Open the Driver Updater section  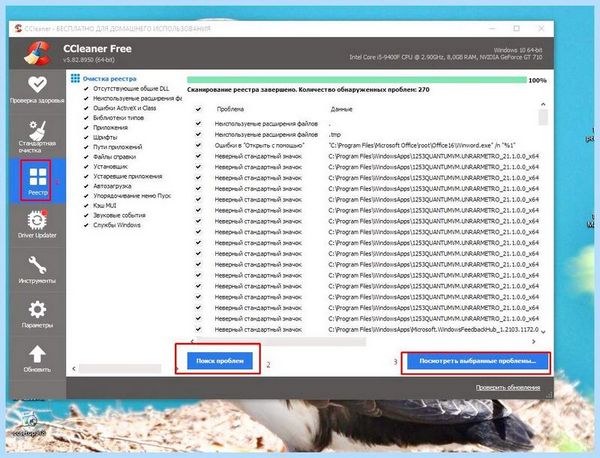tap(37, 224)
